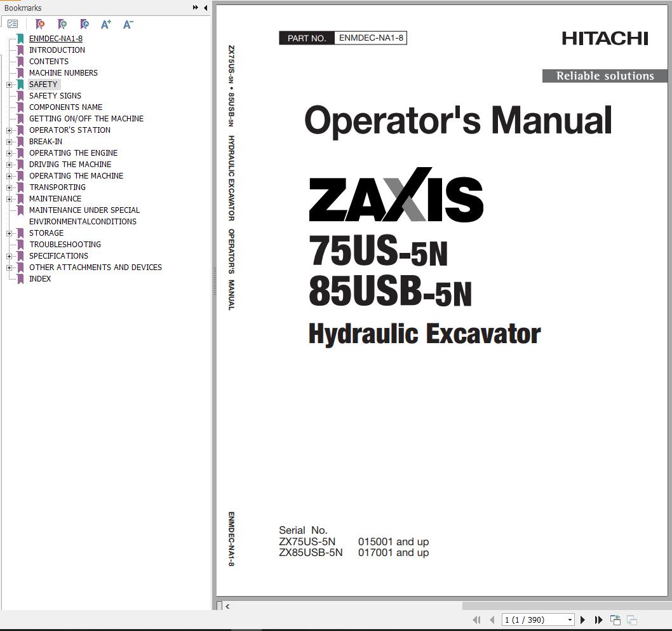Click the serial number '015001 and up'

pyautogui.click(x=393, y=541)
